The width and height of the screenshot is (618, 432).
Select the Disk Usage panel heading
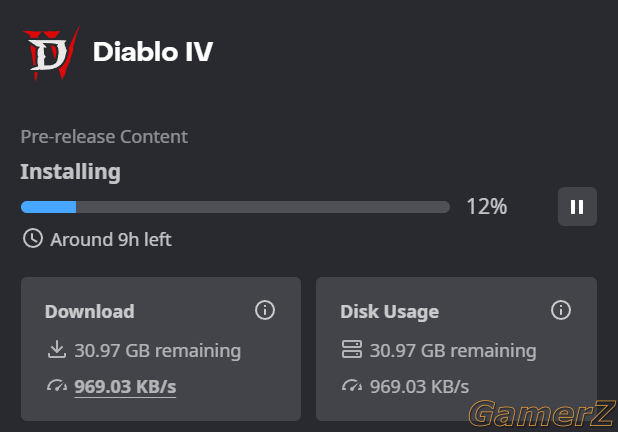(x=389, y=312)
